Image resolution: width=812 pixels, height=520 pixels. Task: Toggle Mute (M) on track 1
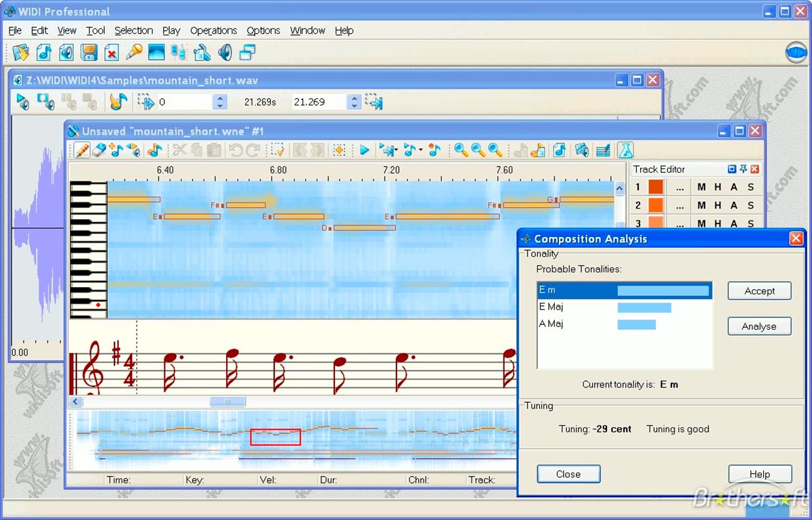tap(701, 188)
